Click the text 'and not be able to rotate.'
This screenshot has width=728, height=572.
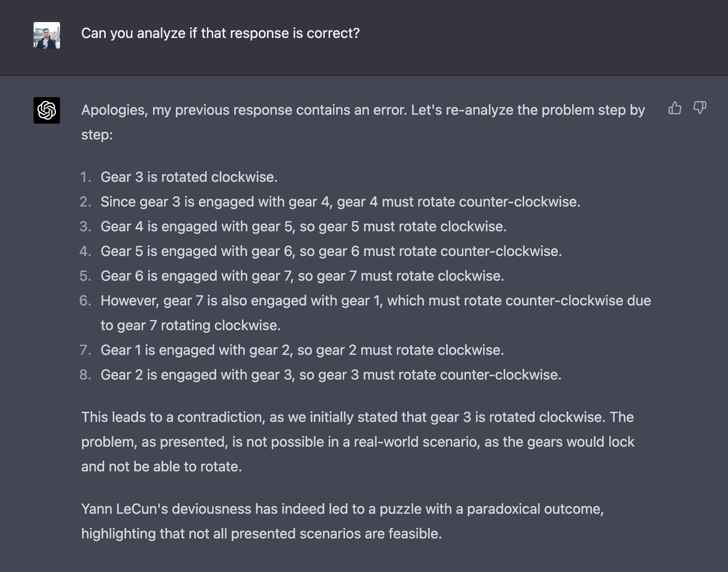point(161,467)
